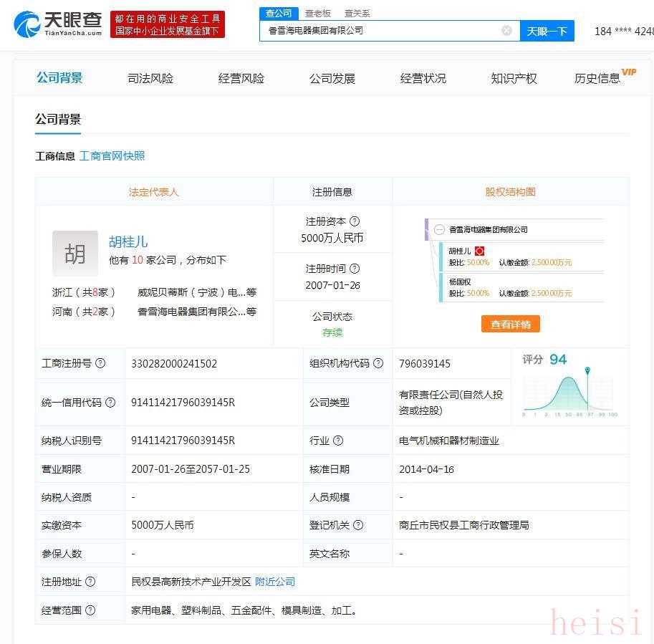654x644 pixels.
Task: Open the 工商官网快照 link
Action: pyautogui.click(x=112, y=156)
